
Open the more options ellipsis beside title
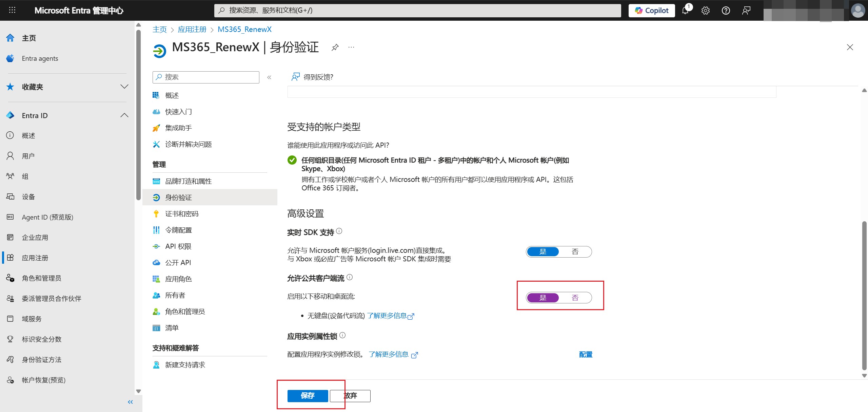351,47
